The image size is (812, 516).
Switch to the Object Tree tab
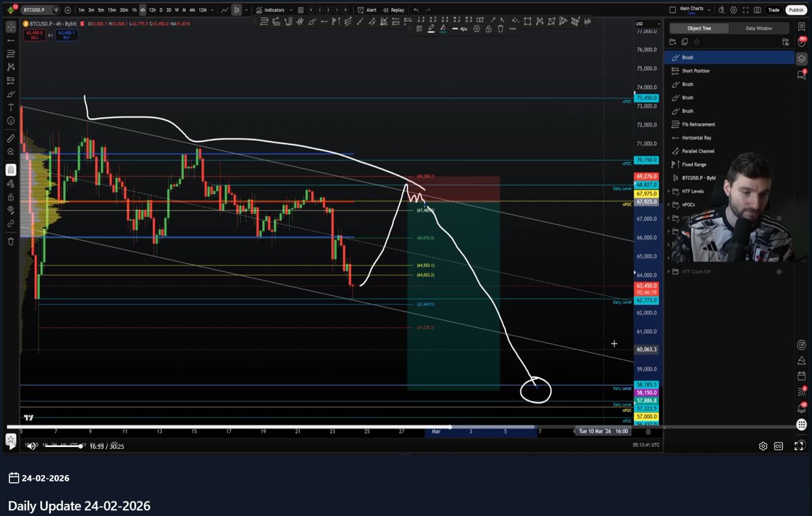(698, 28)
